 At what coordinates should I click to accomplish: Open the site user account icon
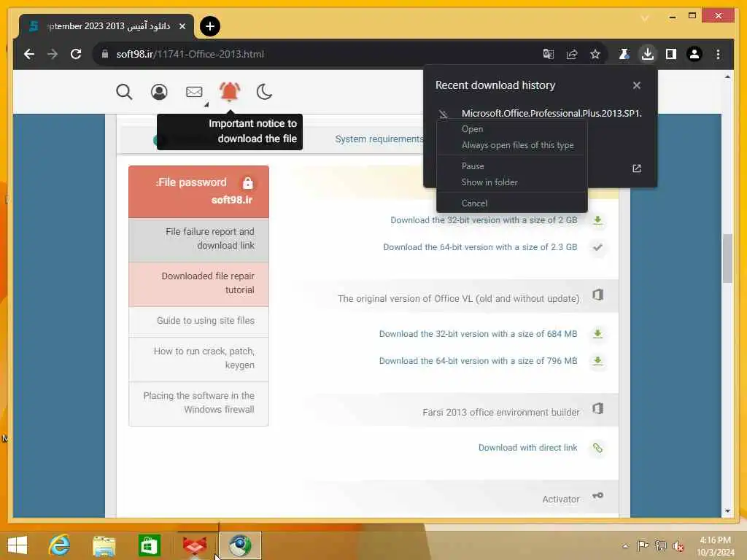pyautogui.click(x=159, y=91)
